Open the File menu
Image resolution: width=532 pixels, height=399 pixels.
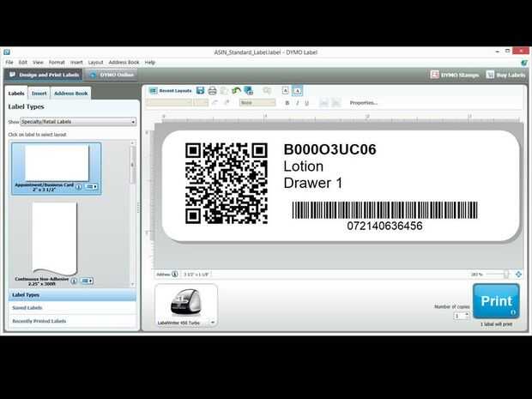9,63
